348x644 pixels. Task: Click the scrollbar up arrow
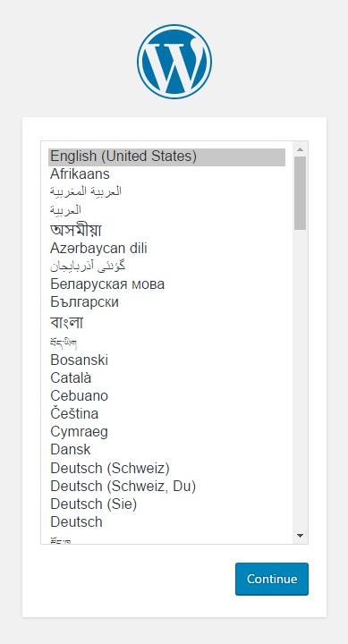pyautogui.click(x=300, y=149)
